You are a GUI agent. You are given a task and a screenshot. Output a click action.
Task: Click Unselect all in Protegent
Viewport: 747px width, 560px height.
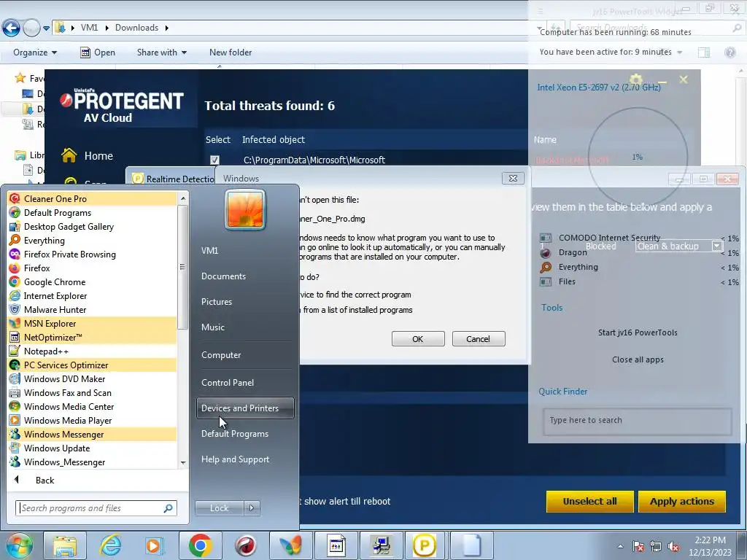click(x=589, y=502)
